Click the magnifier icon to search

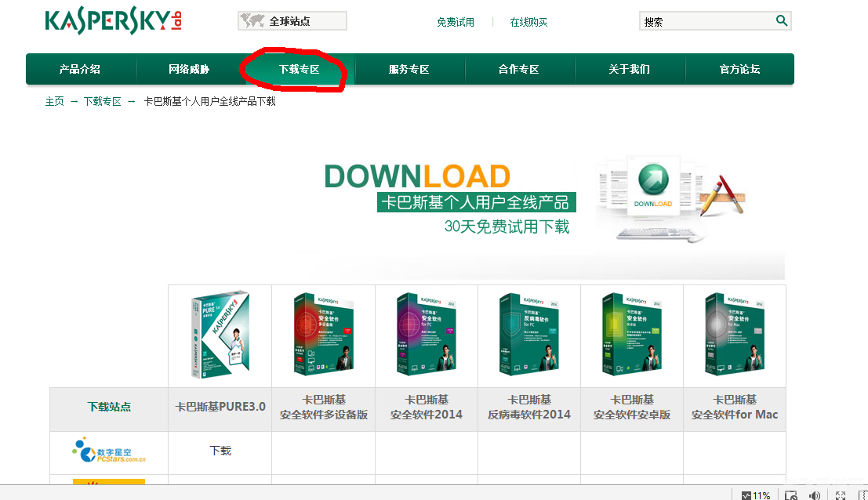pos(781,20)
